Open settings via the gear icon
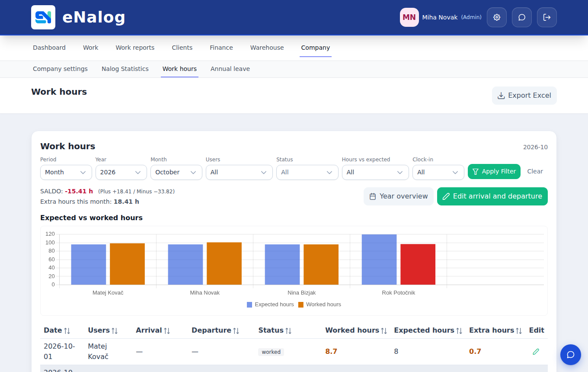The image size is (588, 372). pyautogui.click(x=497, y=17)
